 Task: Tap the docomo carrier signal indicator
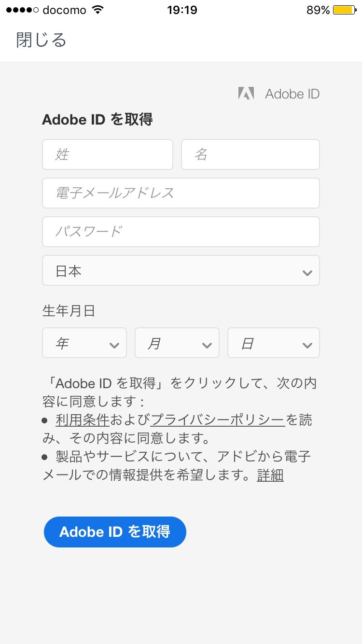[x=46, y=10]
